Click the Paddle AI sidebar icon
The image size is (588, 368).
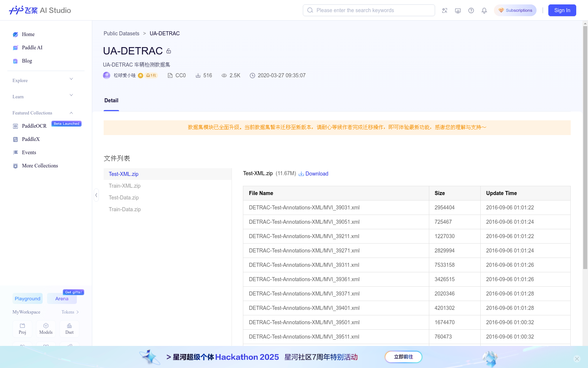[15, 48]
